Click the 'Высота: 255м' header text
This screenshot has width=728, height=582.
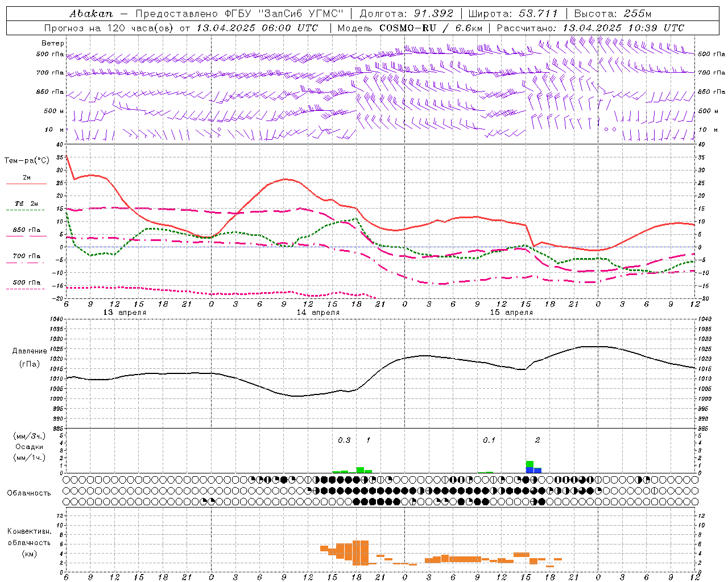[x=613, y=13]
